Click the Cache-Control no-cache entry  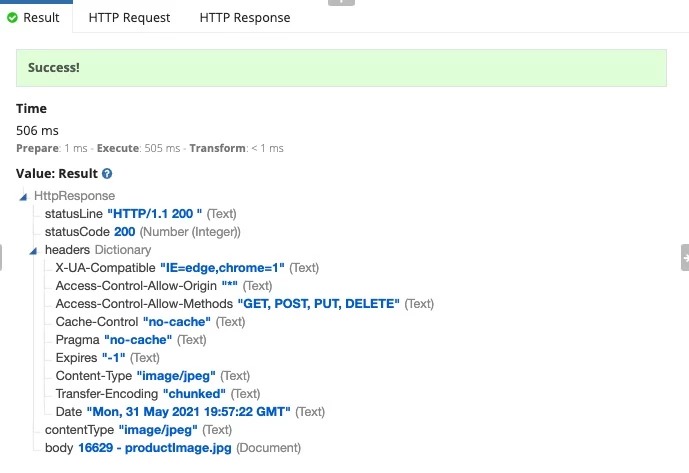click(x=150, y=322)
